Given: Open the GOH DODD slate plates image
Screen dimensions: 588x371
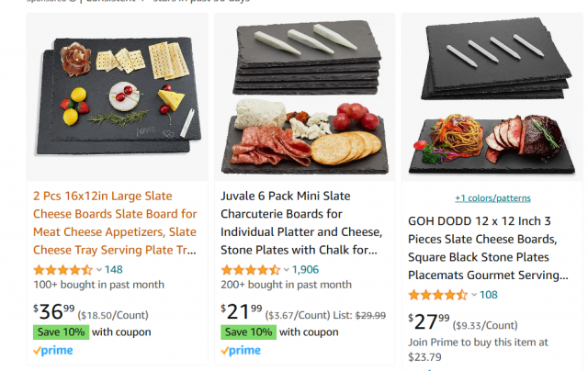Looking at the screenshot, I should tap(492, 96).
